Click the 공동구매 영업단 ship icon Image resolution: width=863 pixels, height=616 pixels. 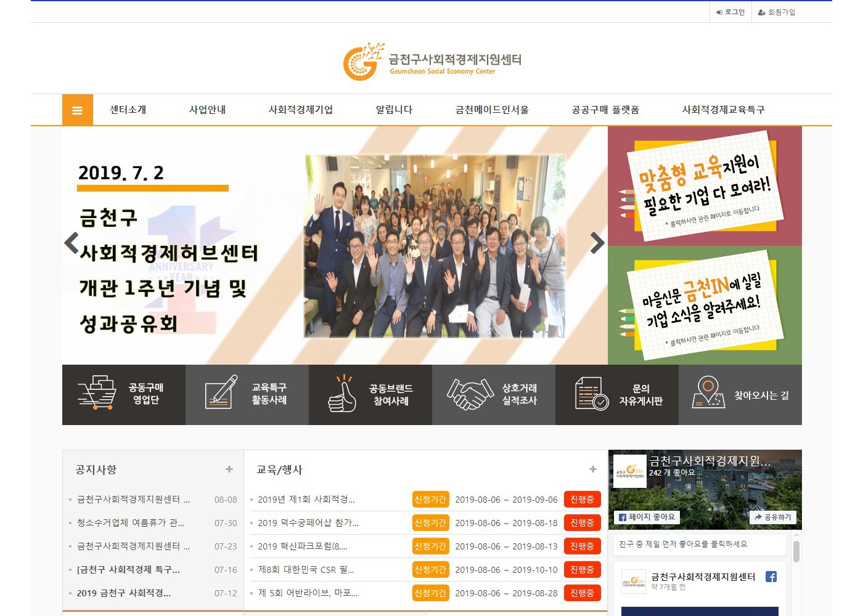point(97,393)
